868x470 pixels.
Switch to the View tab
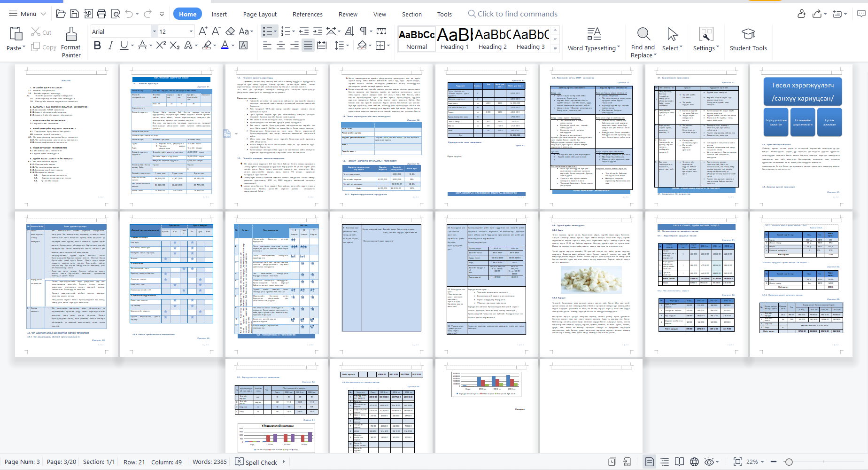(380, 14)
